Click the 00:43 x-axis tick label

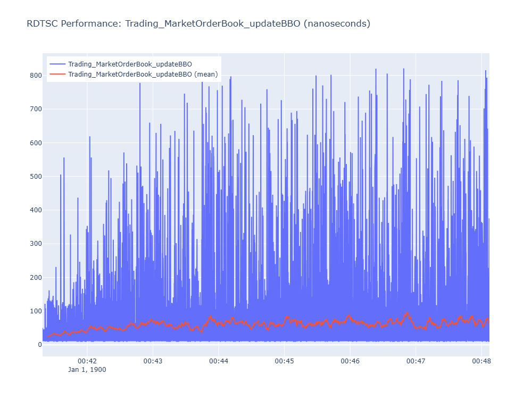pos(153,361)
